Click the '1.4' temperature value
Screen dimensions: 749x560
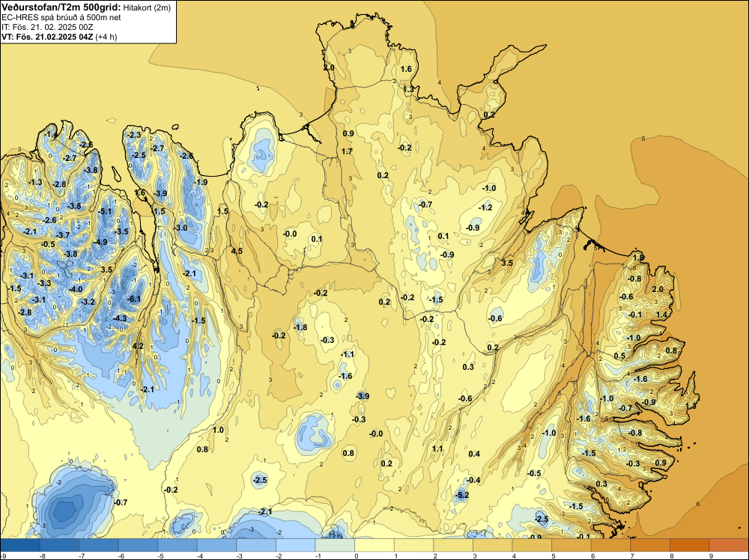click(661, 314)
